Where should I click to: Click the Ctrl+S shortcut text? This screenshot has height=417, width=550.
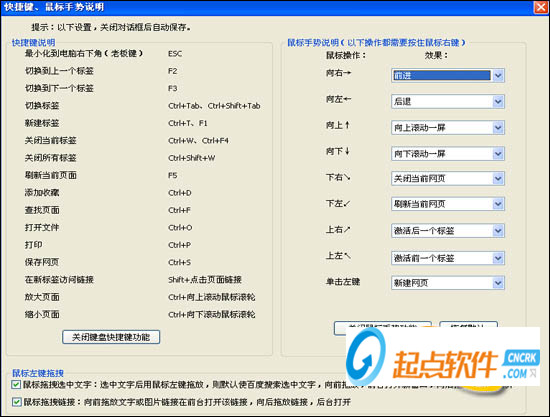coord(179,262)
